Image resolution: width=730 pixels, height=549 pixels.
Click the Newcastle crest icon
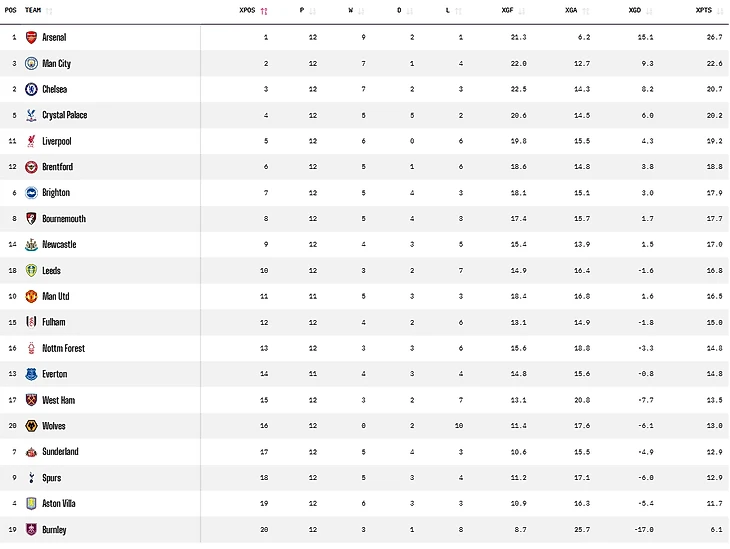(x=31, y=244)
